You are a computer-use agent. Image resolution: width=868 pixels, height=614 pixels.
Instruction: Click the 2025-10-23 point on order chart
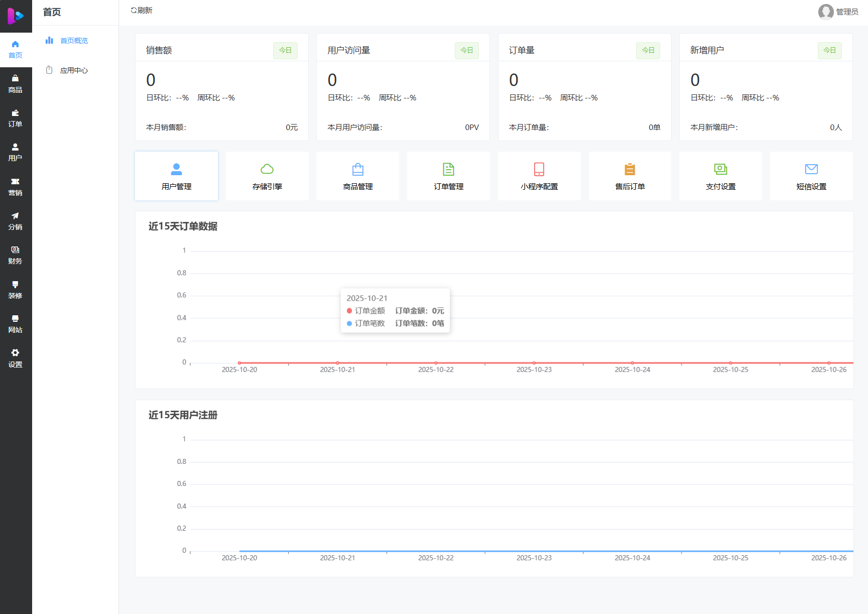click(534, 362)
